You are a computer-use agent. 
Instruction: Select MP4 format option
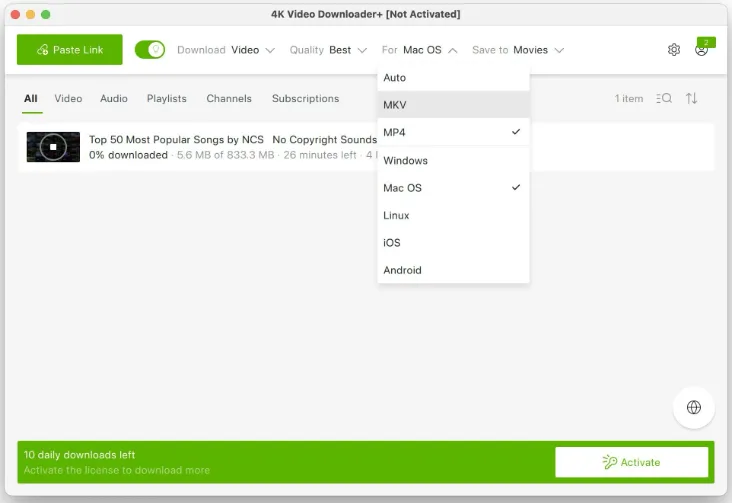pyautogui.click(x=453, y=132)
